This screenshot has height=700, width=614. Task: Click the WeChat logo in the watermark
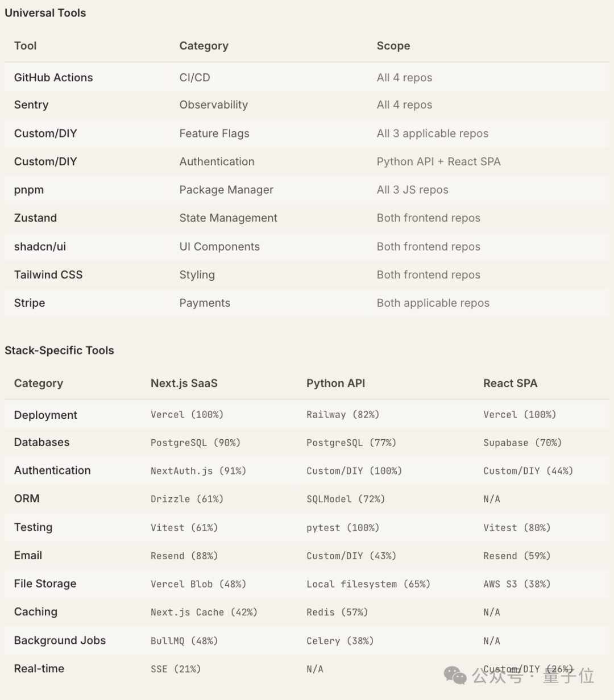455,675
